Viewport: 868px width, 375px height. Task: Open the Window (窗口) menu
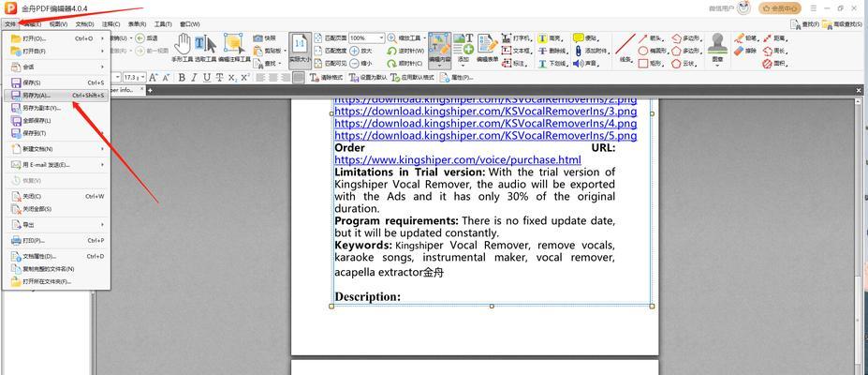click(189, 24)
